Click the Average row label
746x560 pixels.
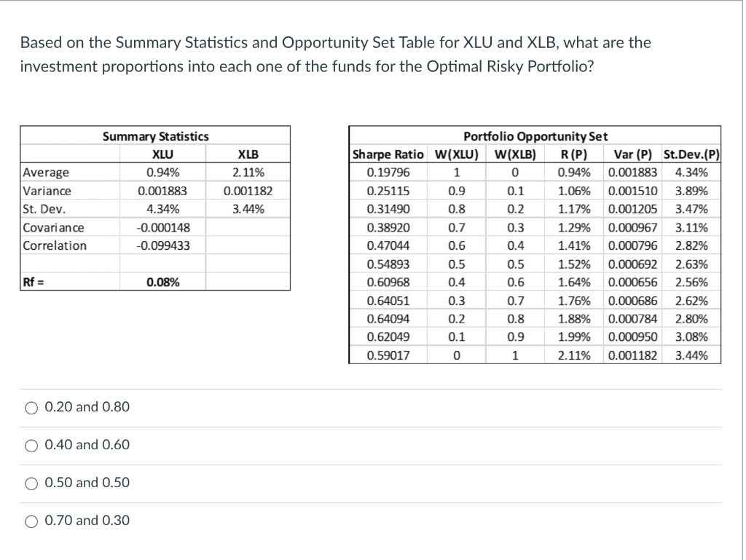(x=40, y=172)
